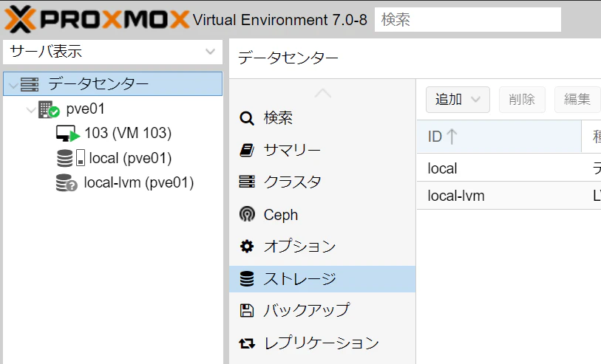Click the 削除 remove button
Image resolution: width=601 pixels, height=364 pixels.
[522, 100]
